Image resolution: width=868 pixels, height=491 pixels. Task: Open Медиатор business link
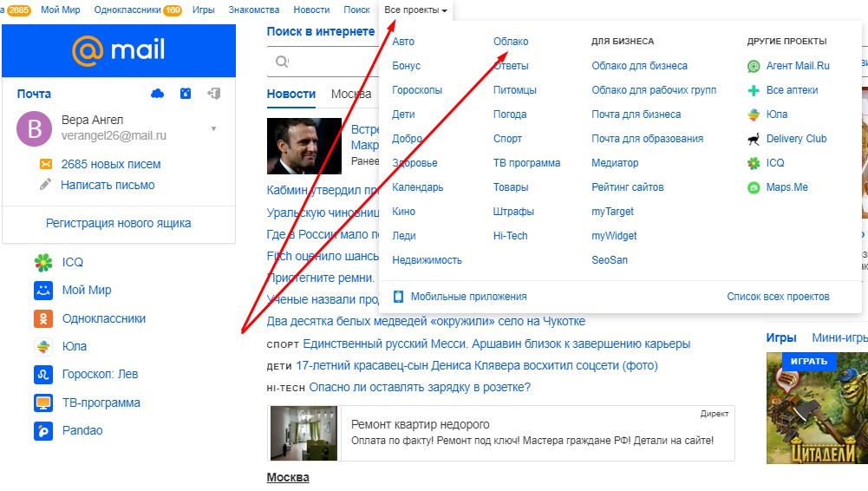pyautogui.click(x=615, y=163)
